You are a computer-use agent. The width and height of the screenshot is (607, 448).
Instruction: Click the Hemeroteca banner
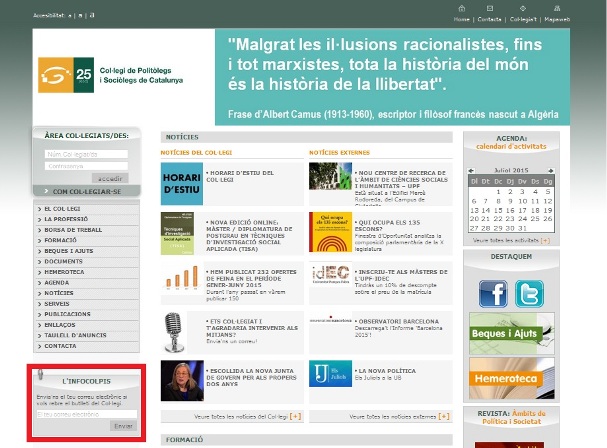(511, 378)
